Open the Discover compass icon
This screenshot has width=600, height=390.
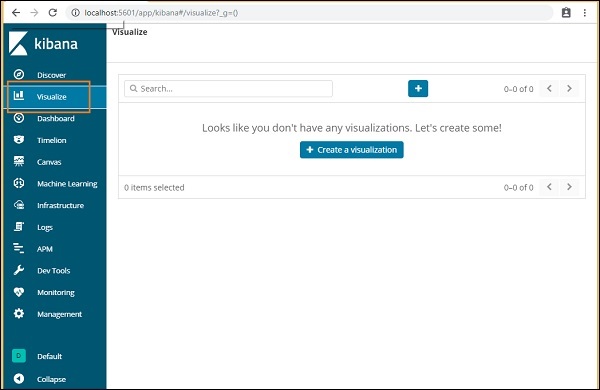click(x=19, y=74)
